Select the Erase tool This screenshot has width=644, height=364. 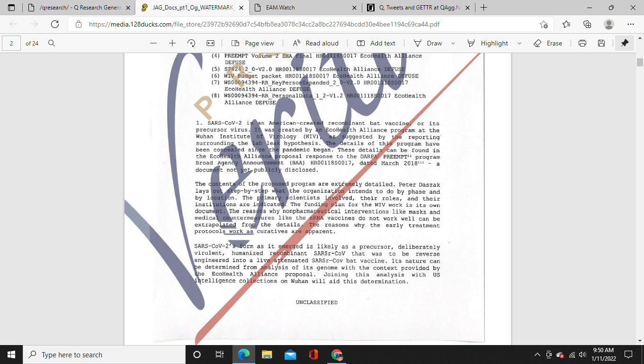tap(548, 43)
